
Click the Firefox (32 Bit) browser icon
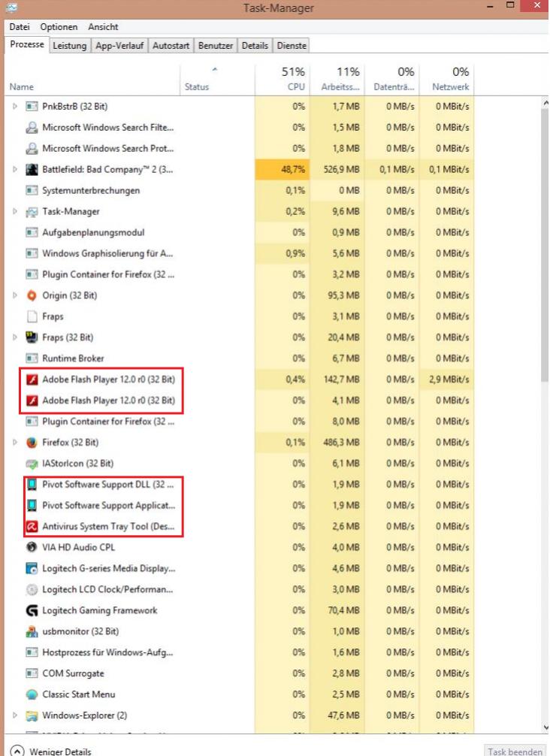[32, 443]
